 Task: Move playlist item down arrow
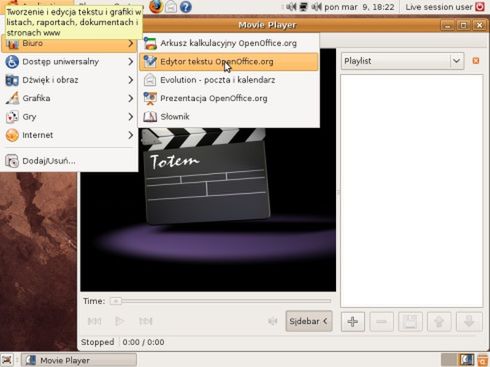pos(469,321)
